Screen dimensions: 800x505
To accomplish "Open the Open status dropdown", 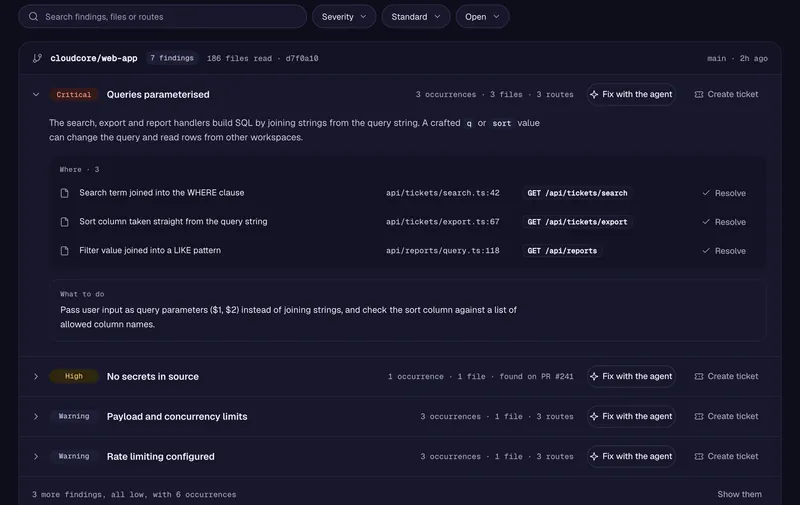I will (482, 16).
